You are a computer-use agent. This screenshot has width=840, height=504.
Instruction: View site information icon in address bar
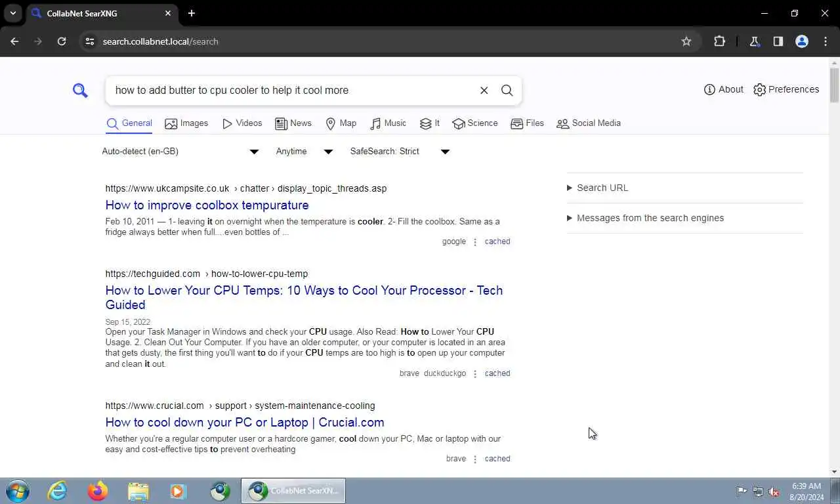click(90, 41)
